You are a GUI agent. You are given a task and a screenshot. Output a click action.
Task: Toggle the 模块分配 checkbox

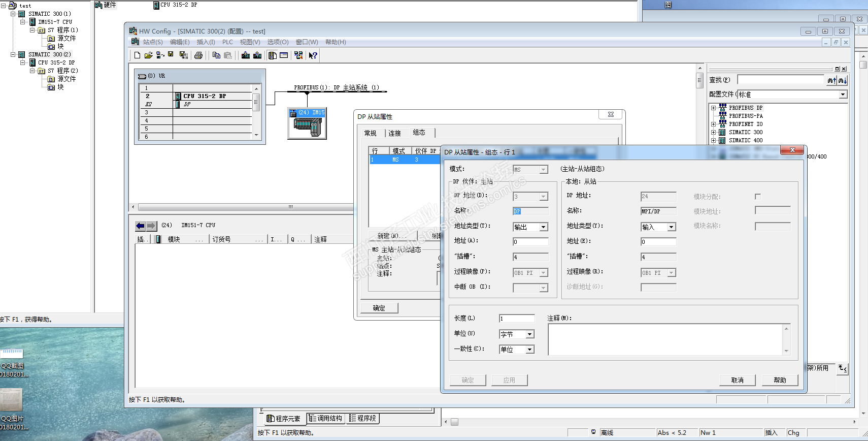[x=758, y=197]
